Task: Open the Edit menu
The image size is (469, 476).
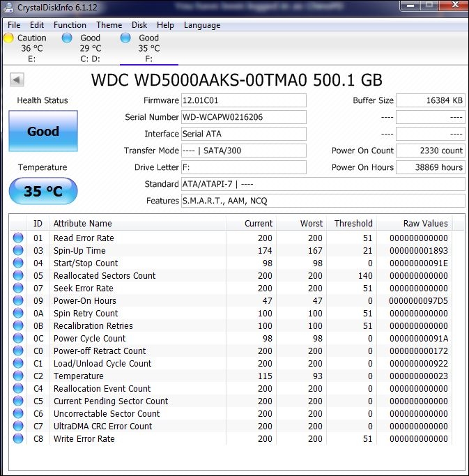Action: click(x=37, y=25)
